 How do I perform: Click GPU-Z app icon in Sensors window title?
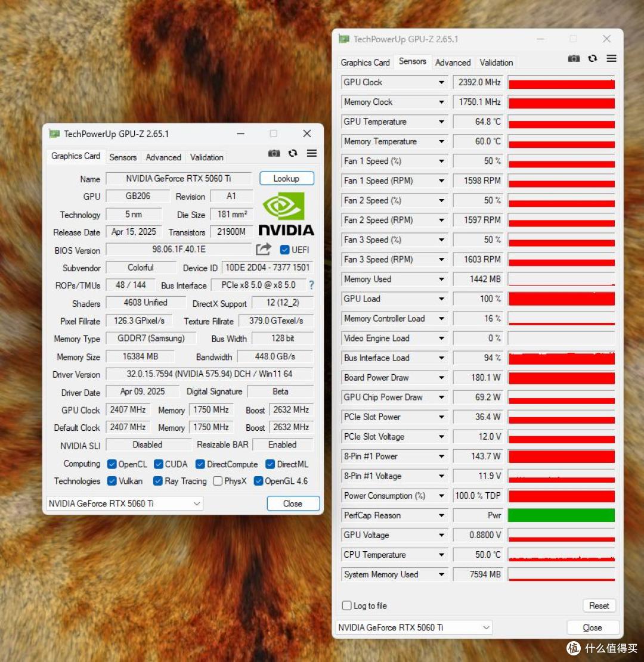tap(344, 39)
